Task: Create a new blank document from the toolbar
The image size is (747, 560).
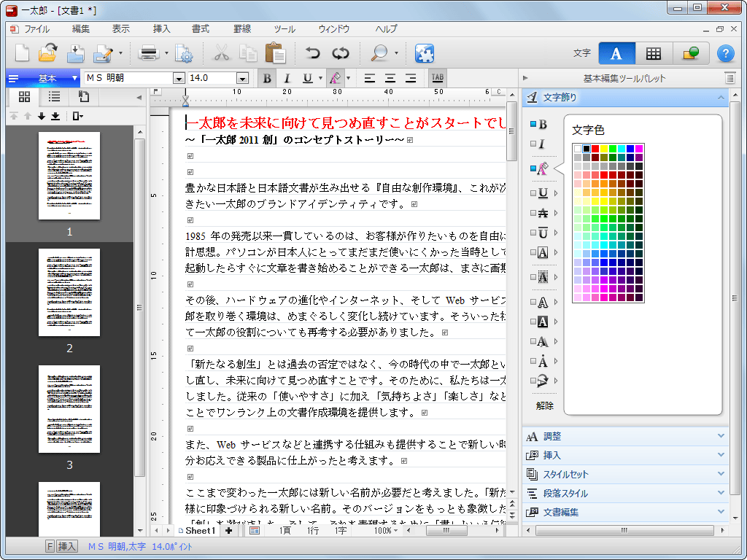Action: tap(22, 52)
